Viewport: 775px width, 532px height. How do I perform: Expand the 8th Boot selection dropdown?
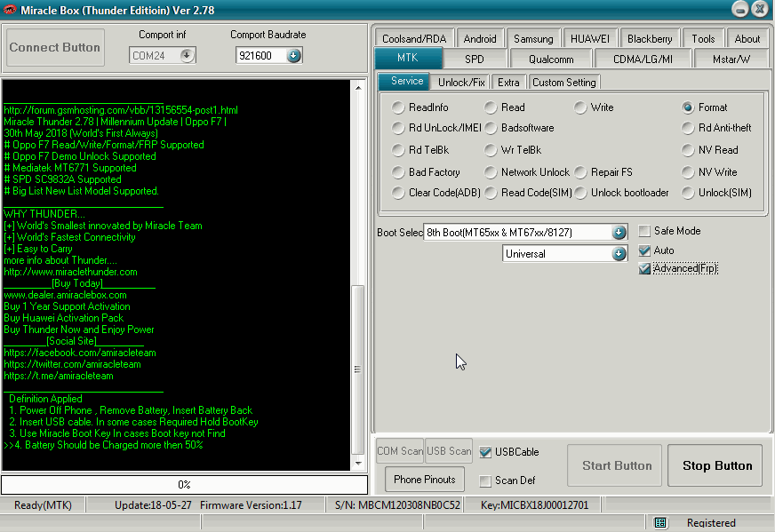tap(619, 232)
